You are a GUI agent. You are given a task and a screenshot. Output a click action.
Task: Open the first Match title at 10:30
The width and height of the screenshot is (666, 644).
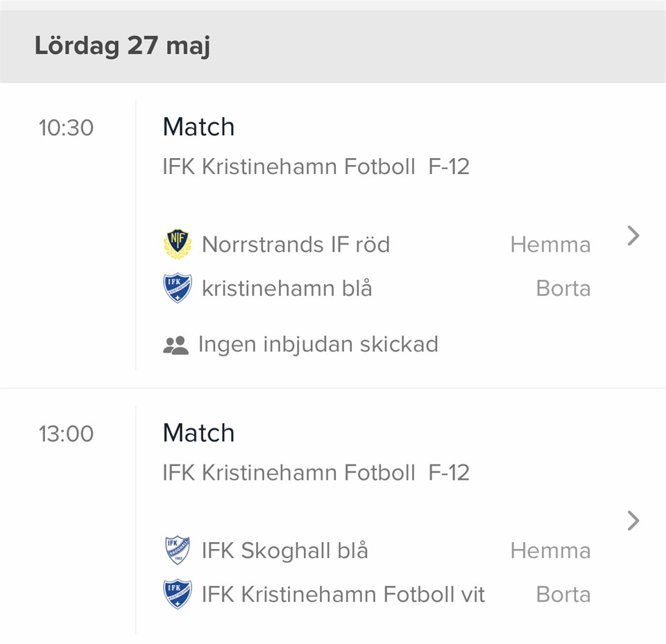tap(198, 127)
